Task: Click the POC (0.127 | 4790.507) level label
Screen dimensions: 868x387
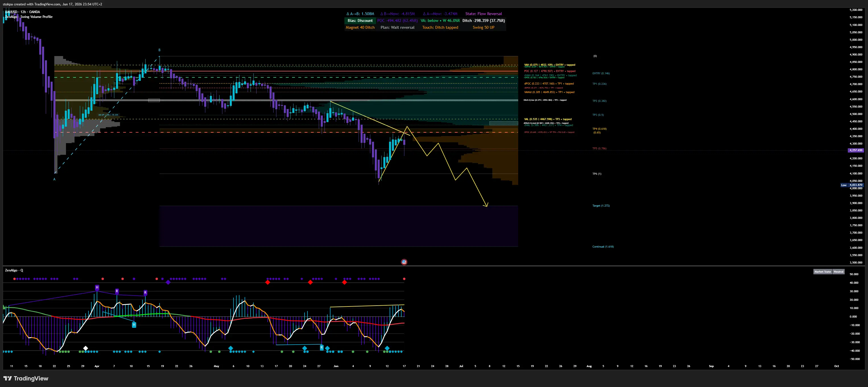Action: [549, 71]
